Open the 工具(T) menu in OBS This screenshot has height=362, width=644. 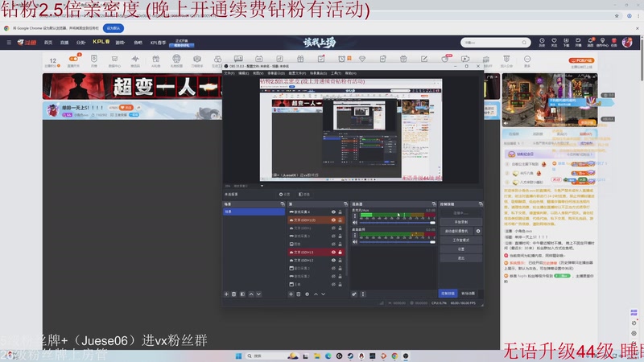(336, 73)
